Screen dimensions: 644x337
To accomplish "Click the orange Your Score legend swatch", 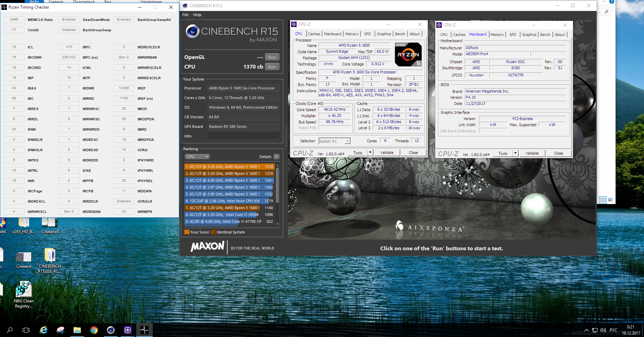I will 187,232.
